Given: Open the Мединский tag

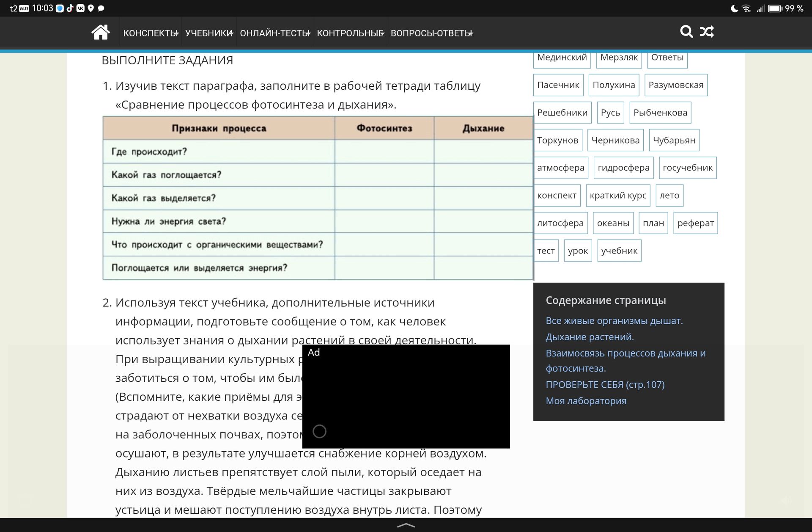Looking at the screenshot, I should 562,58.
